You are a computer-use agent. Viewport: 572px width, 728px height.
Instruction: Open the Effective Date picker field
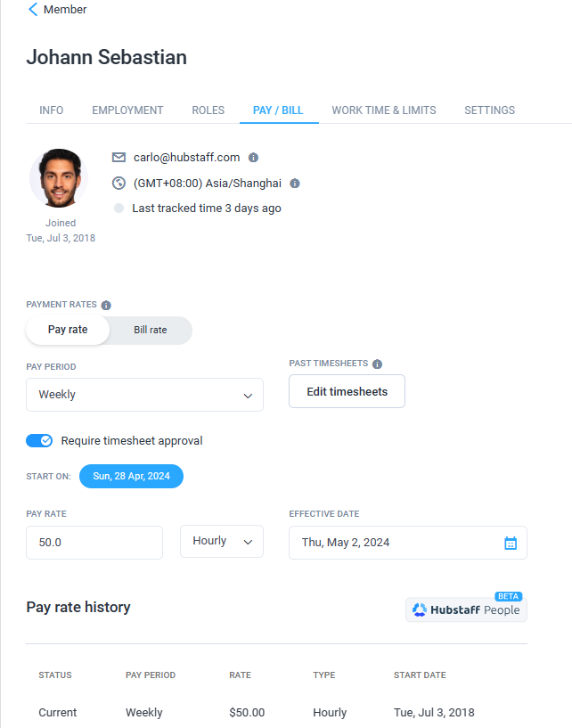point(396,543)
